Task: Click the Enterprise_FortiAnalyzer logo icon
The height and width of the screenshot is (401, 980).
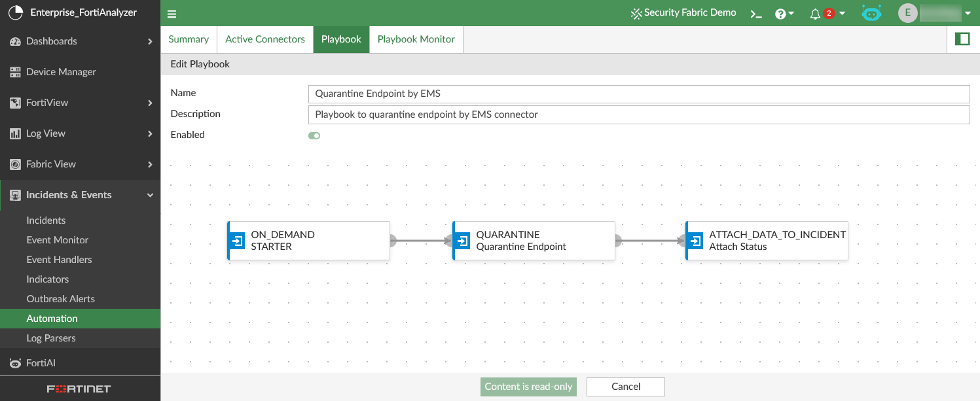Action: click(14, 12)
